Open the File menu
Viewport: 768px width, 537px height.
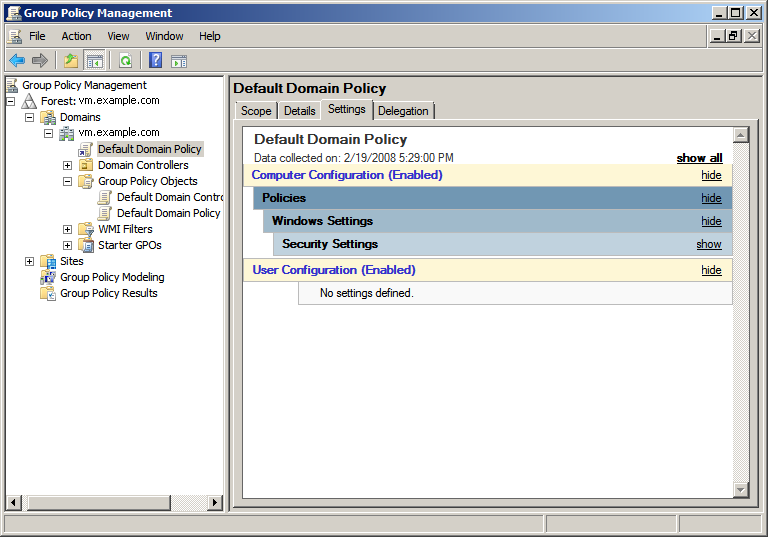pyautogui.click(x=37, y=36)
